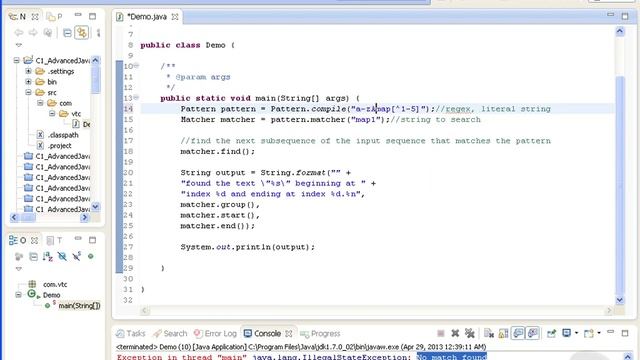The image size is (640, 360).
Task: Click the Terminate button in Console
Action: click(x=440, y=333)
